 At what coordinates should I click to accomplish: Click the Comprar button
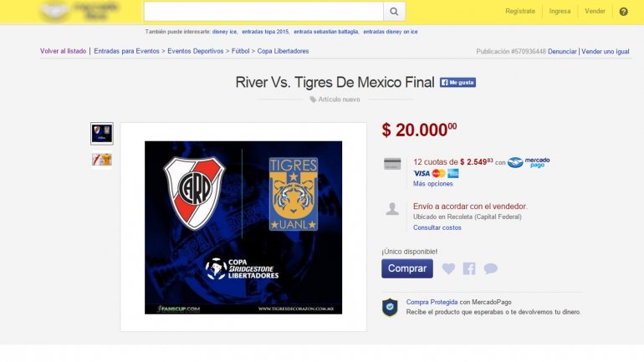tap(407, 268)
